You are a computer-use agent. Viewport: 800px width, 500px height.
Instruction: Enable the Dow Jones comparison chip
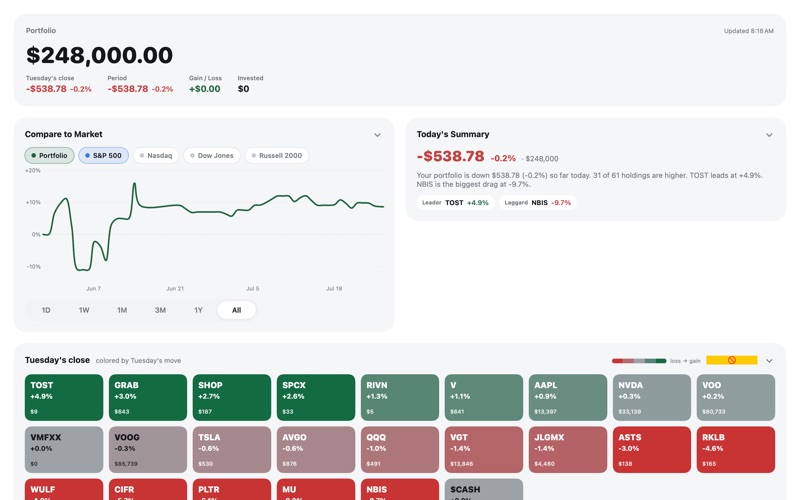pos(212,156)
